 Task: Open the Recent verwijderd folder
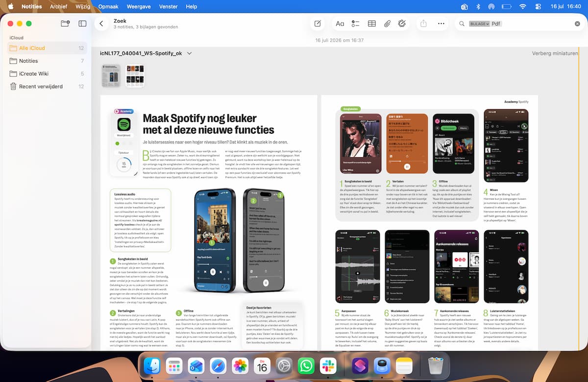[47, 86]
